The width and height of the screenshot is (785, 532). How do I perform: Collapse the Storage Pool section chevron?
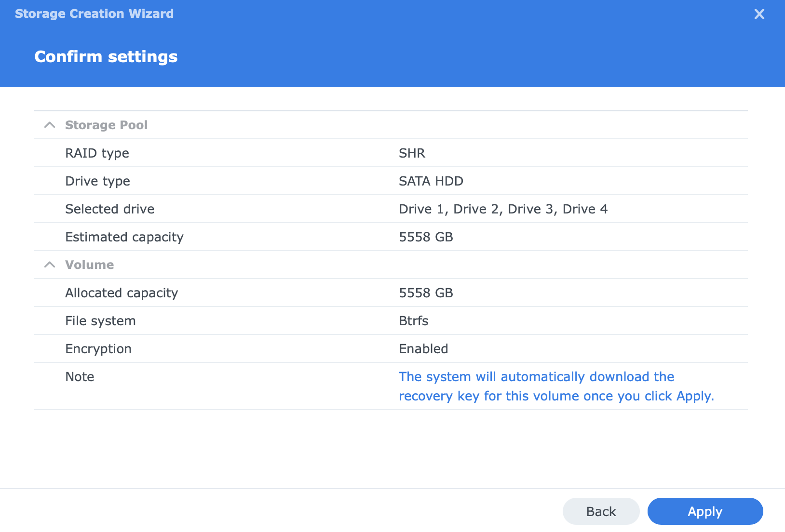(49, 125)
